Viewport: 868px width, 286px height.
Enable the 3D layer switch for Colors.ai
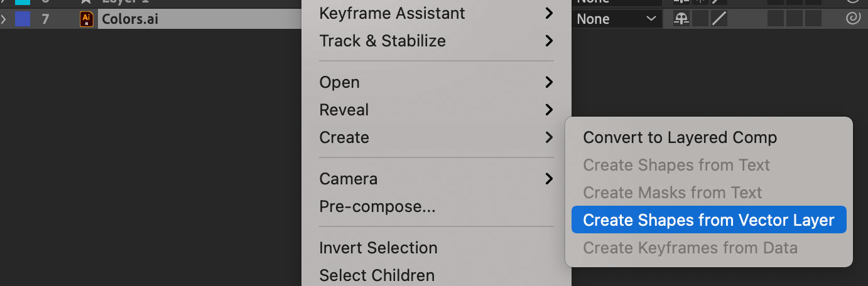813,19
